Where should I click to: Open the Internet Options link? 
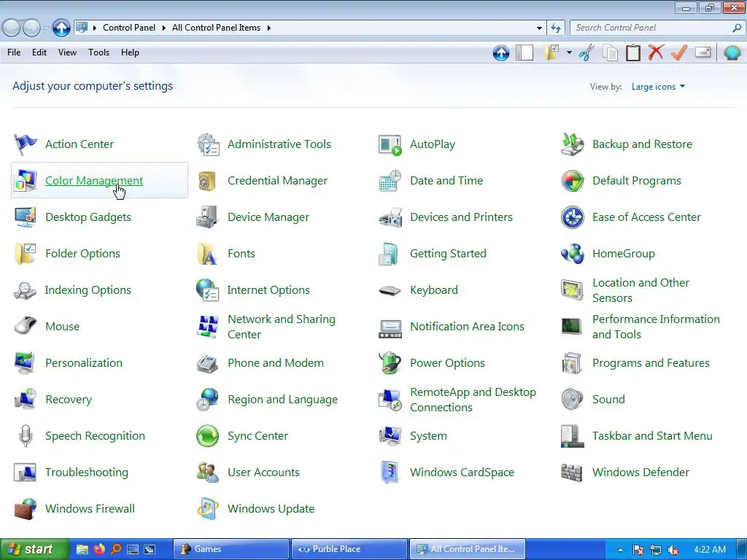click(268, 290)
